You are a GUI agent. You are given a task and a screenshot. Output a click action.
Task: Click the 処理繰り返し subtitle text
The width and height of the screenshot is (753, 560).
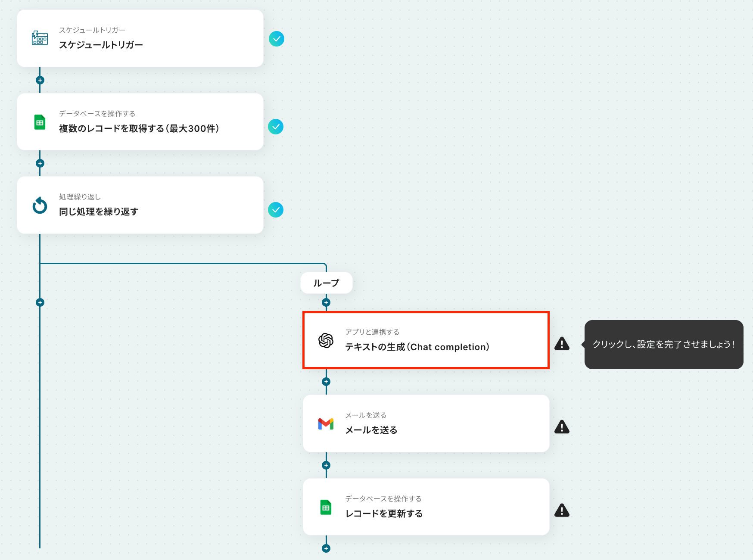[80, 197]
